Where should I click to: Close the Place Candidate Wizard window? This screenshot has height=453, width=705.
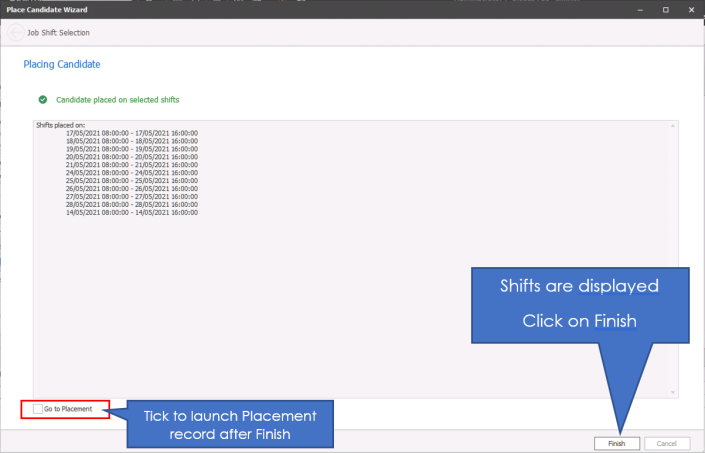(691, 9)
